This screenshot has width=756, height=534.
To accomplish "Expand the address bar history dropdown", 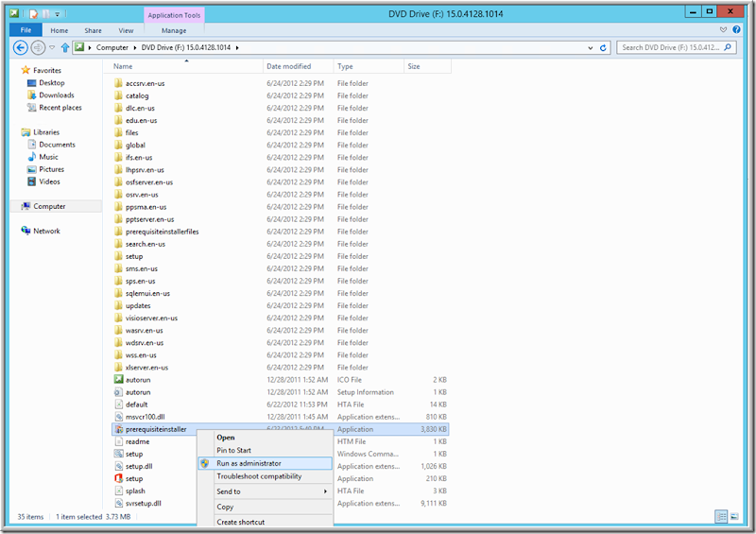I will tap(590, 48).
